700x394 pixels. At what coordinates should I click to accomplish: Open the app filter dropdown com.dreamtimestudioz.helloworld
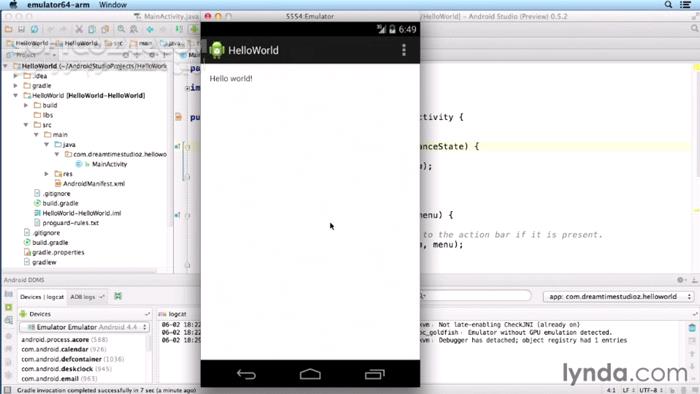point(618,296)
